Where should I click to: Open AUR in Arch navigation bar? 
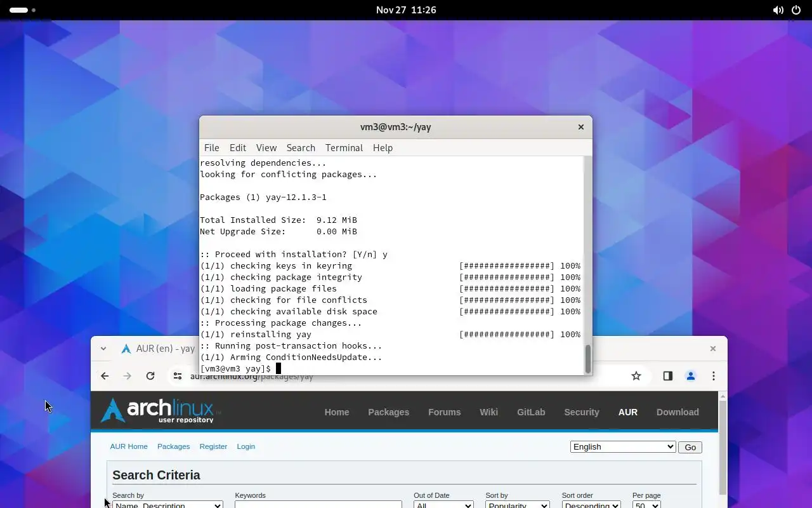tap(628, 412)
